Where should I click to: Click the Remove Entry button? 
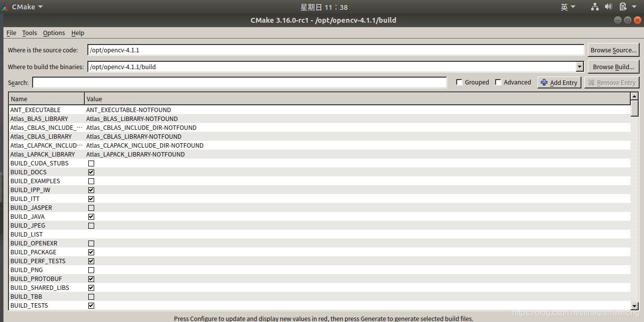point(612,82)
